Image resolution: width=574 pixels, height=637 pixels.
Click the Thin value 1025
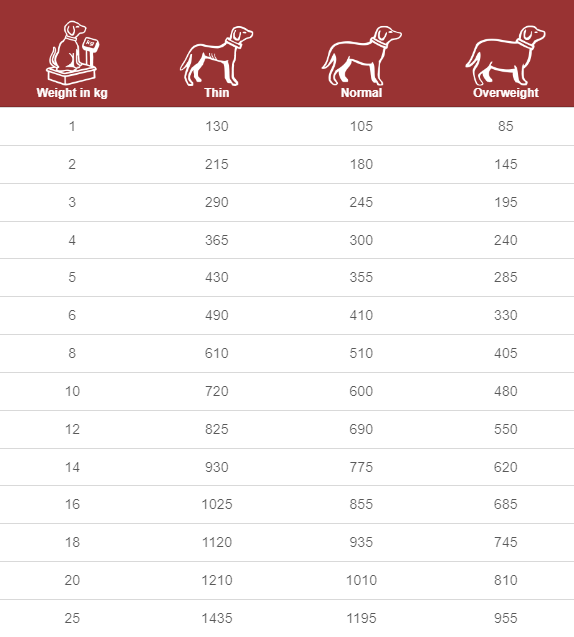click(x=217, y=504)
